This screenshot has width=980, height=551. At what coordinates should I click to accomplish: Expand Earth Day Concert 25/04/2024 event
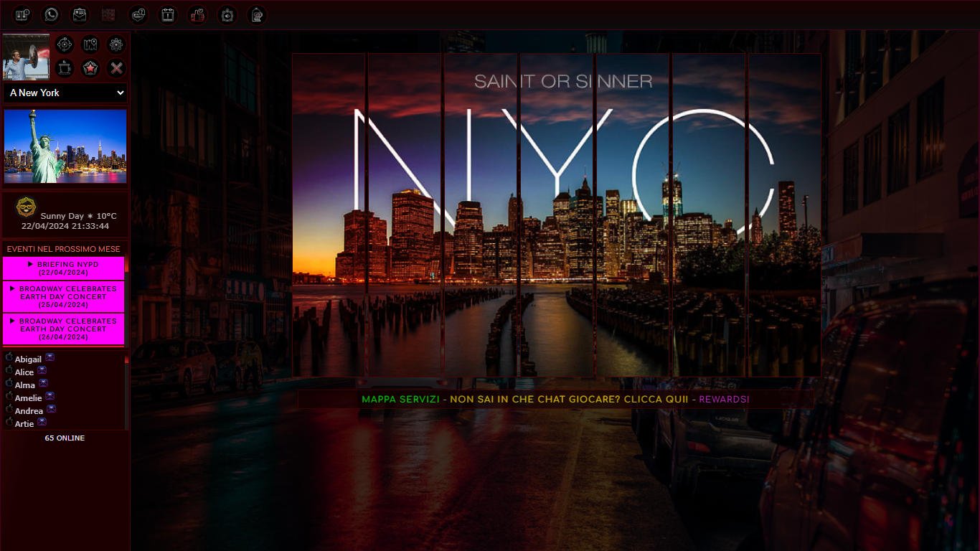63,296
